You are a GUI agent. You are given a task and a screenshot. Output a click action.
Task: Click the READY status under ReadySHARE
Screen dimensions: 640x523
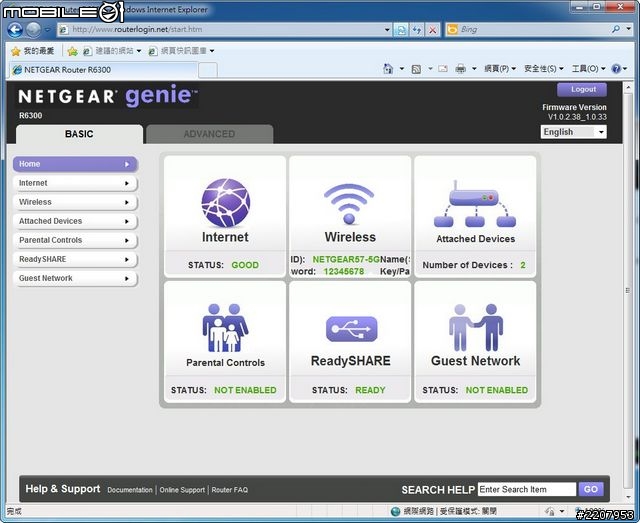370,390
